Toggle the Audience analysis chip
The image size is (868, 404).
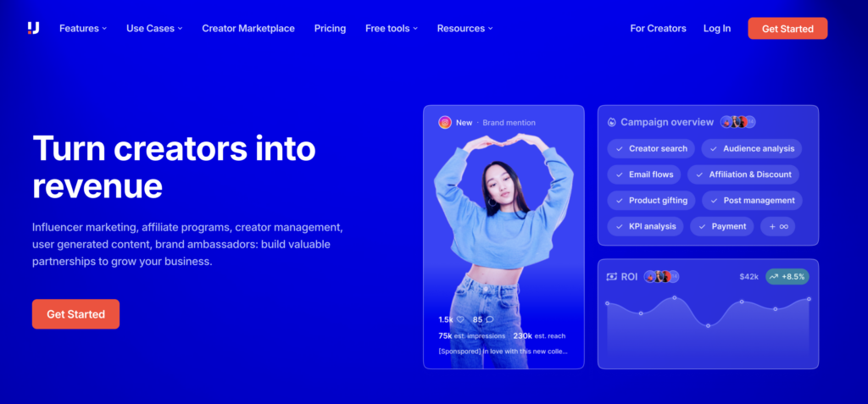tap(751, 149)
